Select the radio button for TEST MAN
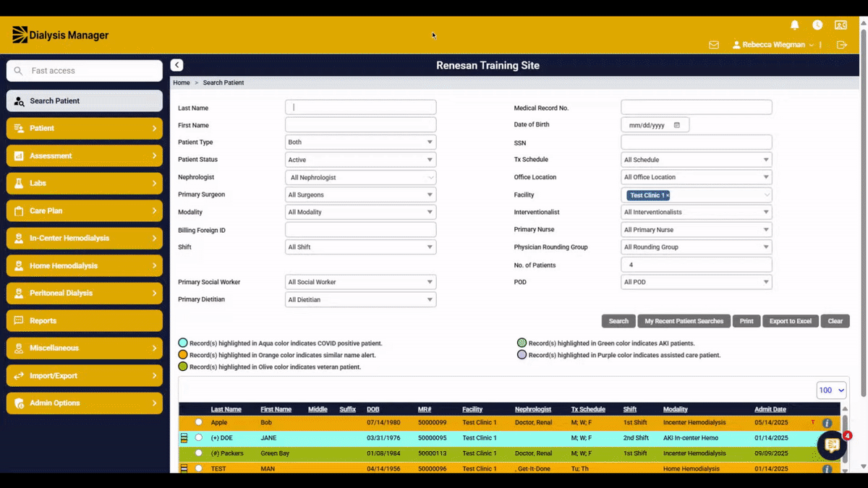Screen dimensions: 868x488 click(x=199, y=468)
